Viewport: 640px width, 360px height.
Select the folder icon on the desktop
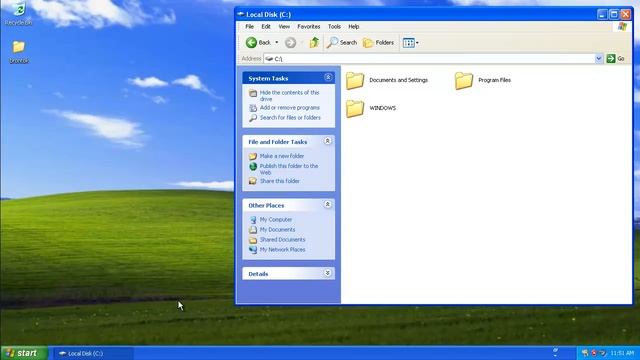point(18,47)
